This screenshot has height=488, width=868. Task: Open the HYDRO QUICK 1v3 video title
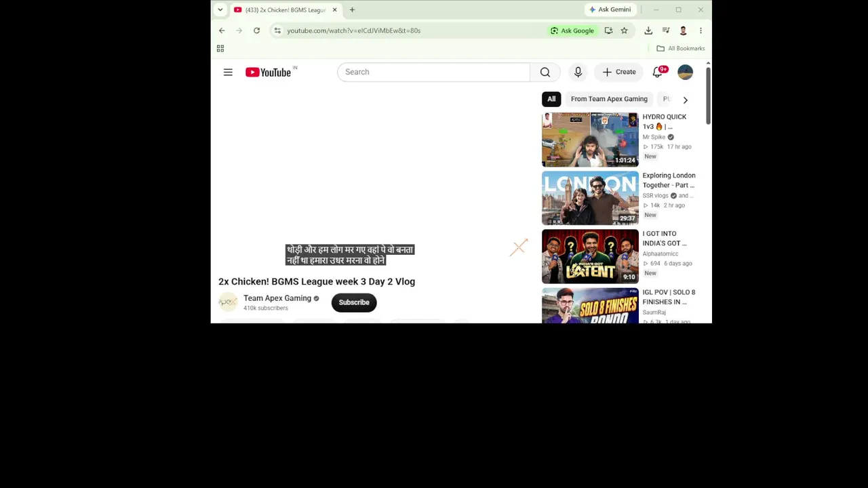[x=665, y=121]
